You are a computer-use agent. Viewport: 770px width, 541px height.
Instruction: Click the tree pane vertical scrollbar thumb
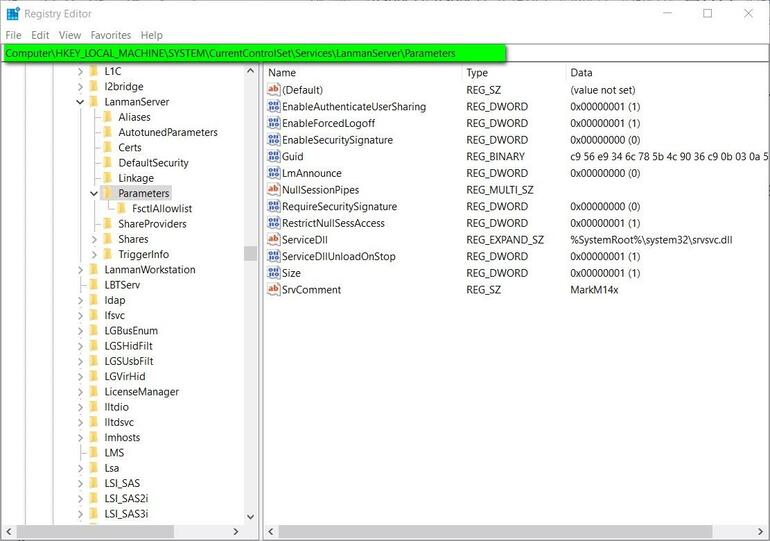[251, 254]
